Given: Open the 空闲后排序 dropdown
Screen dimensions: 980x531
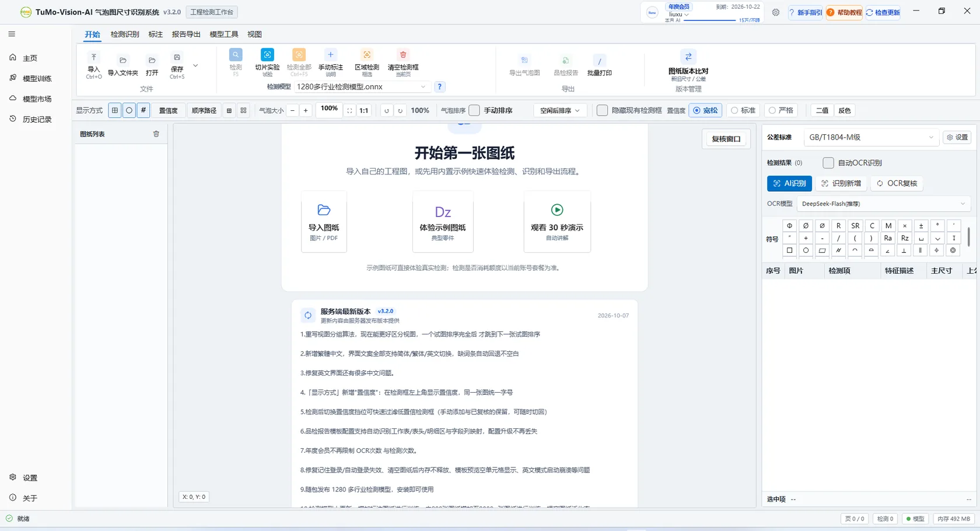Looking at the screenshot, I should (x=560, y=110).
